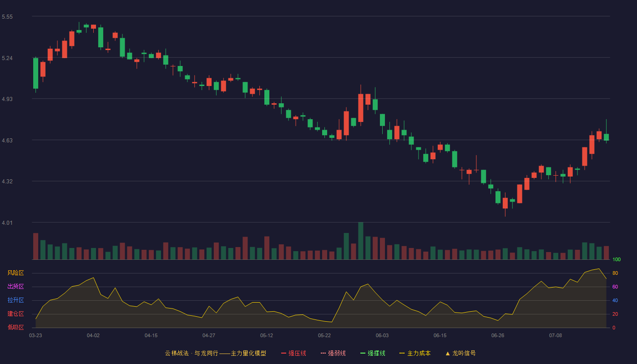Select the 05-12 date label

[x=267, y=335]
